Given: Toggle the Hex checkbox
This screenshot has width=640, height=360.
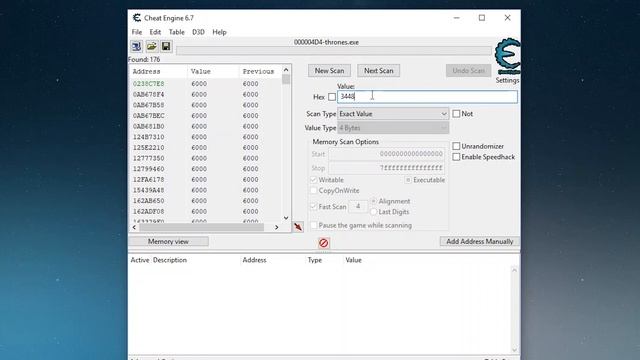Looking at the screenshot, I should [x=332, y=97].
